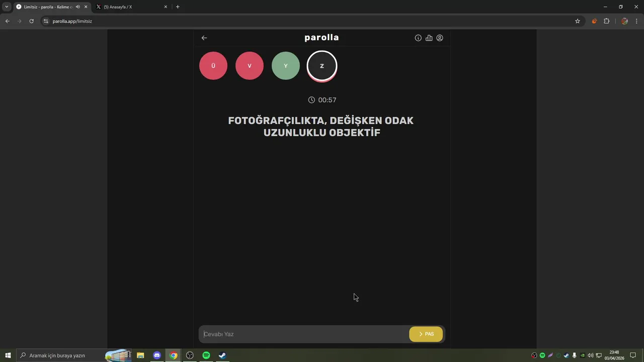
Task: Open Chrome from taskbar
Action: click(x=174, y=355)
